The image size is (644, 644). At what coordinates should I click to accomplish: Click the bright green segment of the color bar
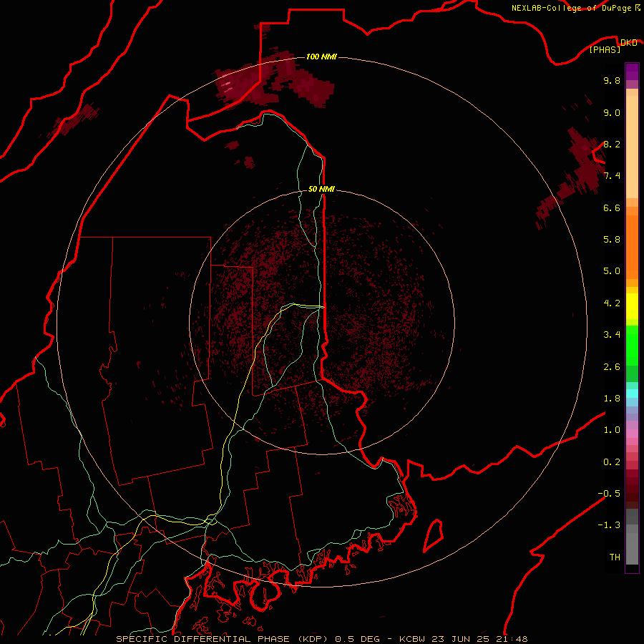632,346
